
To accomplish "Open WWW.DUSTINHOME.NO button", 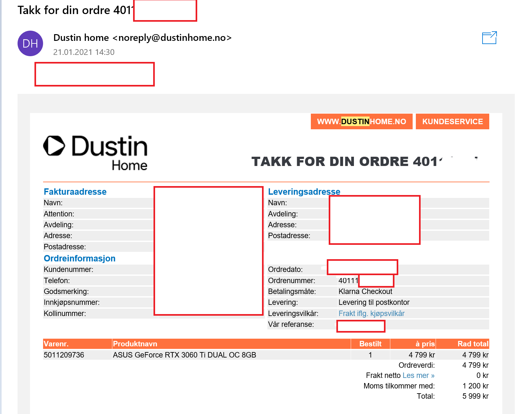I will (362, 122).
